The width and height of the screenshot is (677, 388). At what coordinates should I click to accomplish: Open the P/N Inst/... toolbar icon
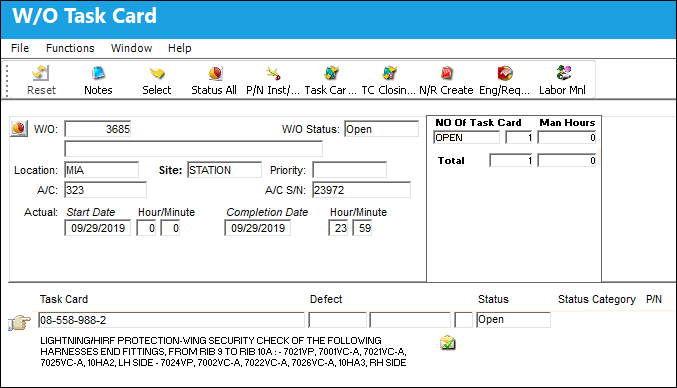273,73
